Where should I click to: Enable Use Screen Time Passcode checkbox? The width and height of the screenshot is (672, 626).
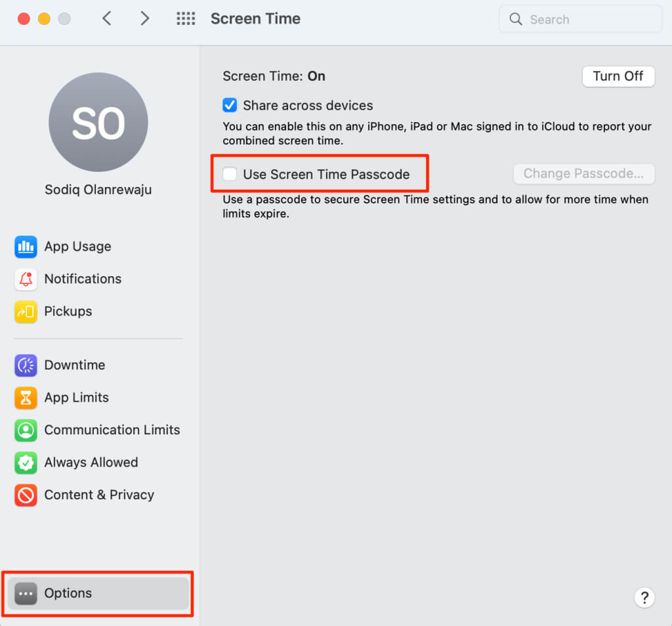point(230,174)
